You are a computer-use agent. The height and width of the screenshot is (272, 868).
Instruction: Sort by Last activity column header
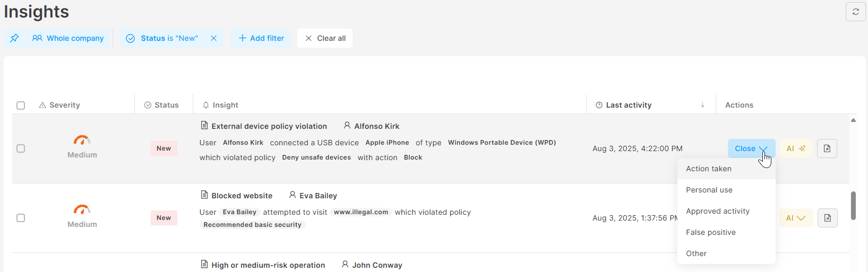pos(624,105)
